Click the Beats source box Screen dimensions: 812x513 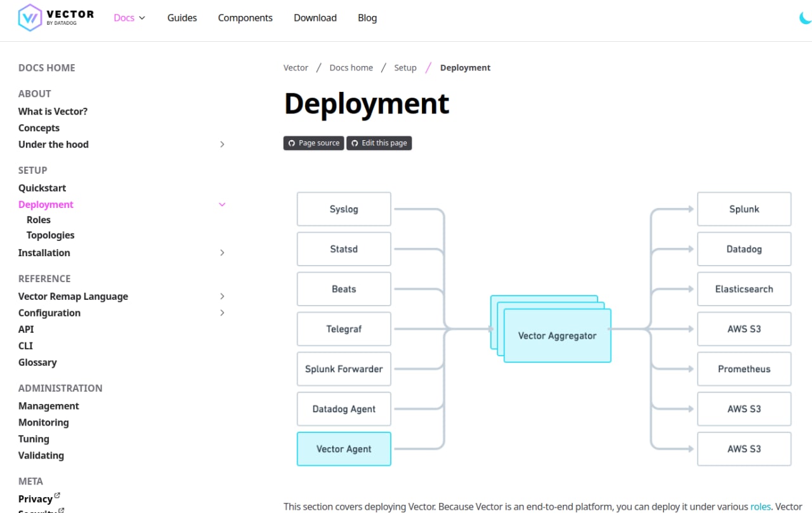344,289
